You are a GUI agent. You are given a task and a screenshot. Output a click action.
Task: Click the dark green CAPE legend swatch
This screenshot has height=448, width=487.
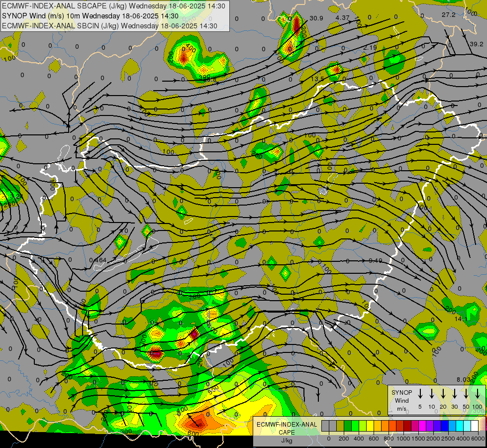(x=348, y=426)
